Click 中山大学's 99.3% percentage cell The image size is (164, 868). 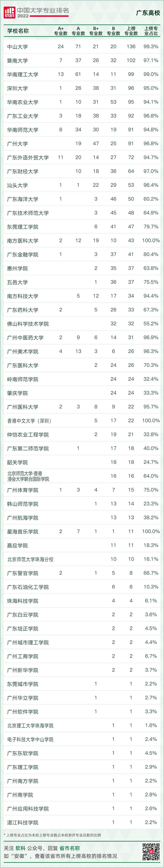click(151, 46)
